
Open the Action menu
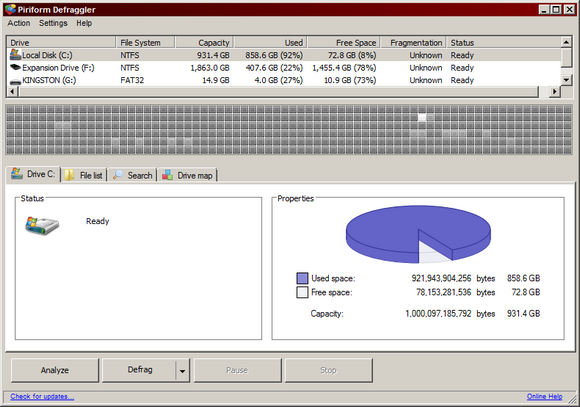[x=19, y=23]
